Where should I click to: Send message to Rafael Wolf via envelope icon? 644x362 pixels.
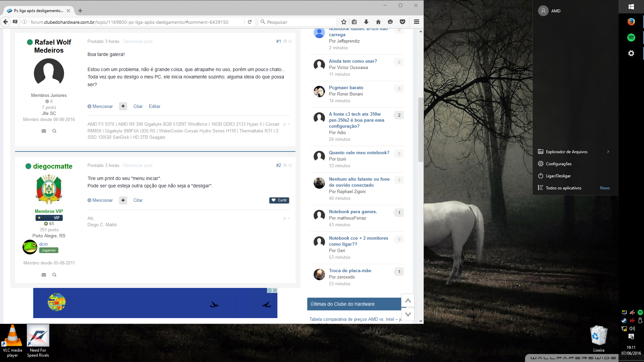pyautogui.click(x=44, y=131)
